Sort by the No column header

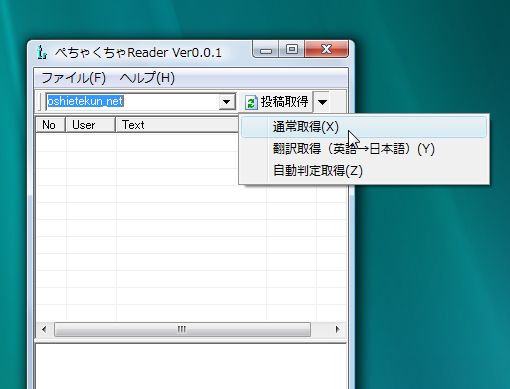50,125
